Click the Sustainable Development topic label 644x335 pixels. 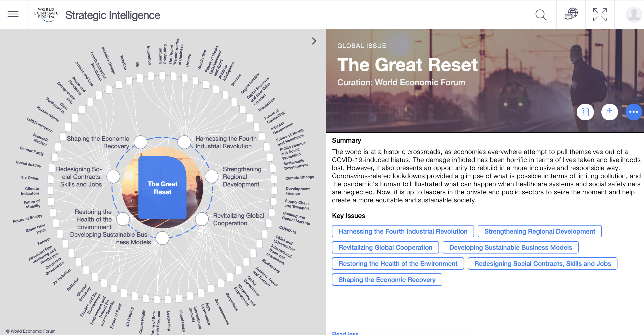(x=295, y=164)
